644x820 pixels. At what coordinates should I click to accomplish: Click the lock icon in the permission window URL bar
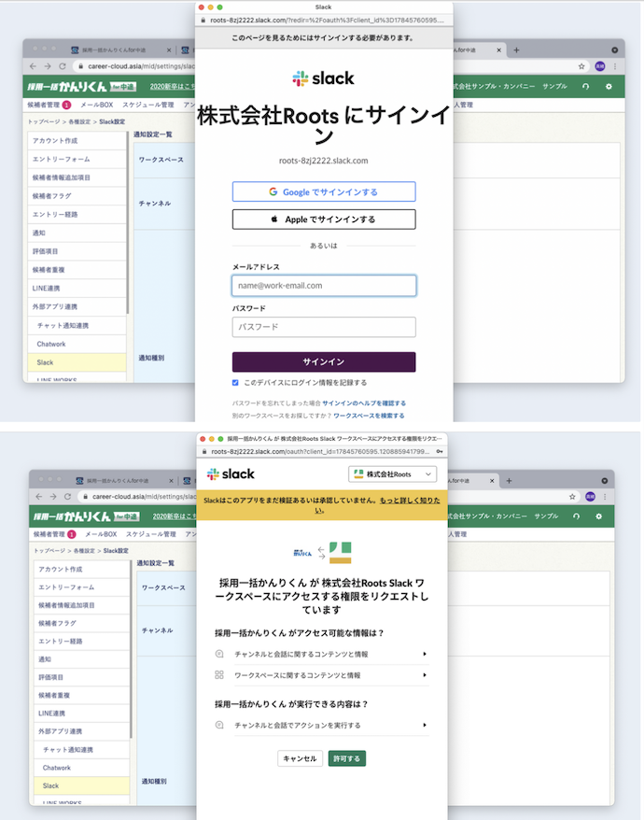click(x=204, y=451)
